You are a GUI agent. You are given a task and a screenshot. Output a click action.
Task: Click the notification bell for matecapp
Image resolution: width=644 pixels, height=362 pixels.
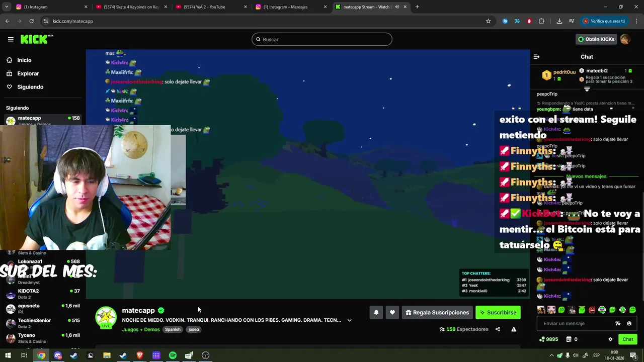click(x=376, y=312)
